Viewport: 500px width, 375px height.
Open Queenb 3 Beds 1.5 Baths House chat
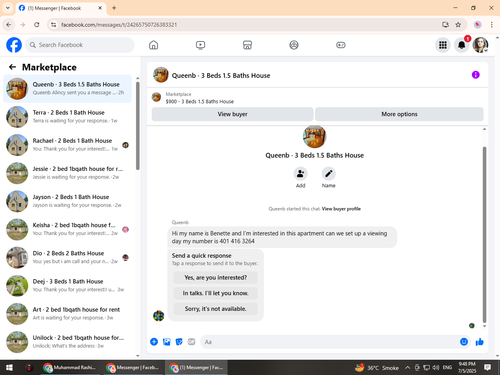[67, 89]
